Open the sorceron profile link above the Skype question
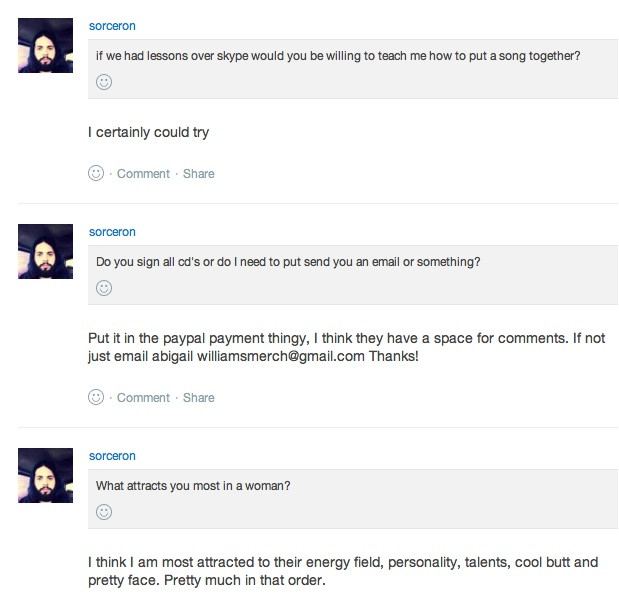The image size is (619, 605). click(112, 26)
